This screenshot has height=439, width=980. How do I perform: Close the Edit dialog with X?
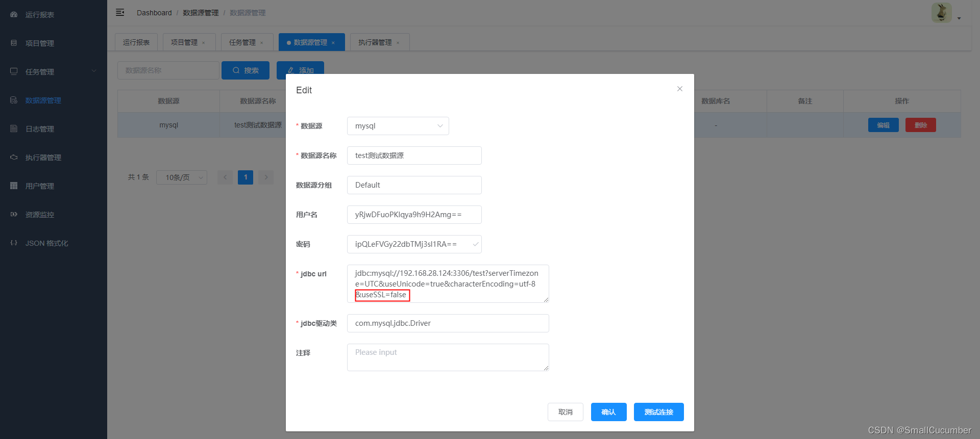(x=680, y=89)
